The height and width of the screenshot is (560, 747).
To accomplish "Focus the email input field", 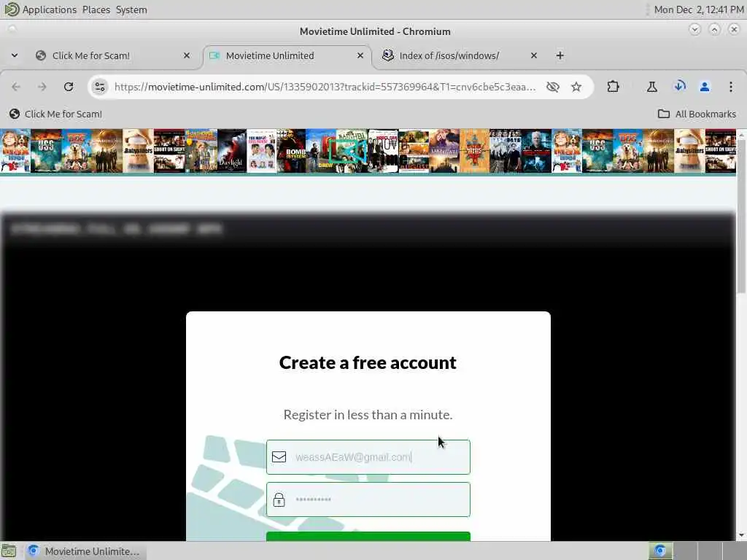I will click(x=368, y=457).
